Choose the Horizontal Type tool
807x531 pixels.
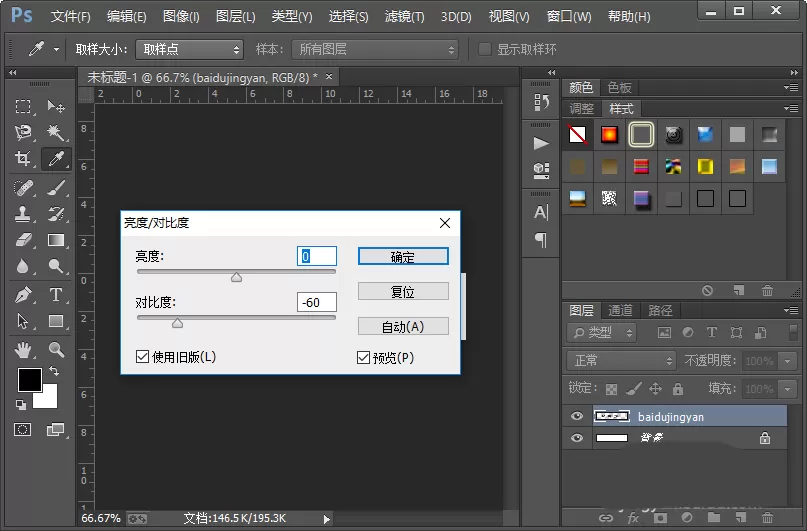coord(56,295)
